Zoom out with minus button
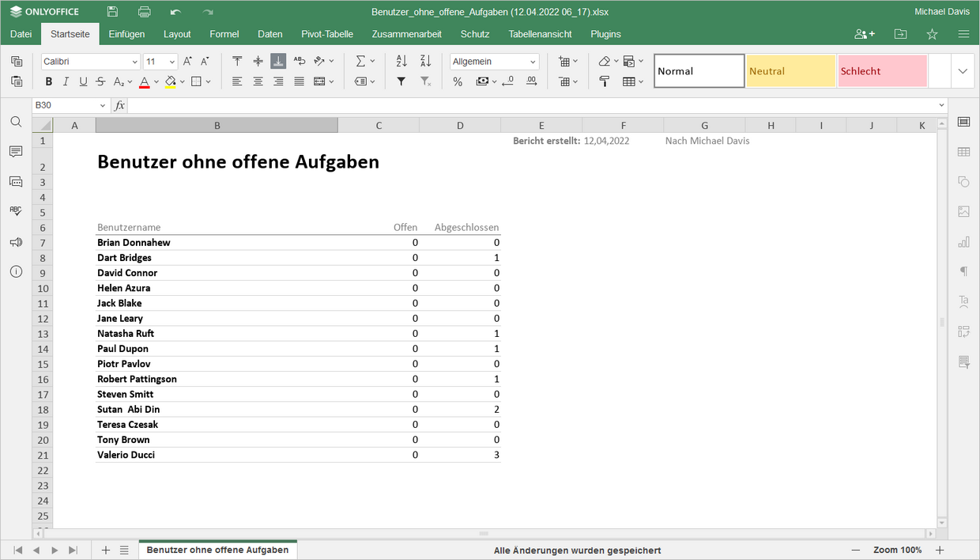The height and width of the screenshot is (560, 980). click(856, 551)
